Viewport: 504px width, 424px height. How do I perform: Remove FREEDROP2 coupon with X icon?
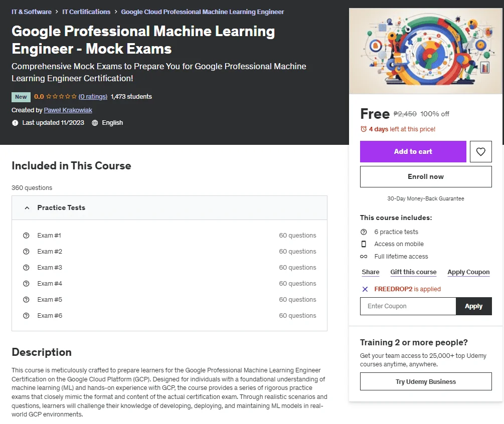pyautogui.click(x=365, y=289)
